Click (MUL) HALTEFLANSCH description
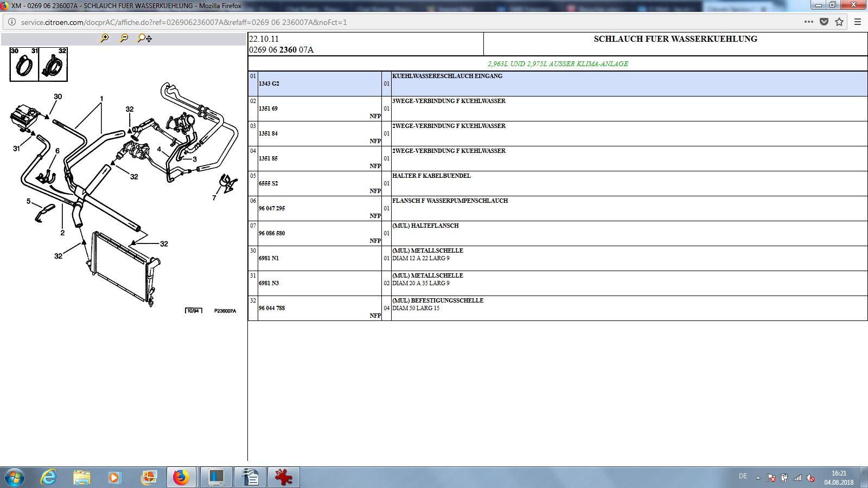The width and height of the screenshot is (868, 488). click(x=425, y=226)
